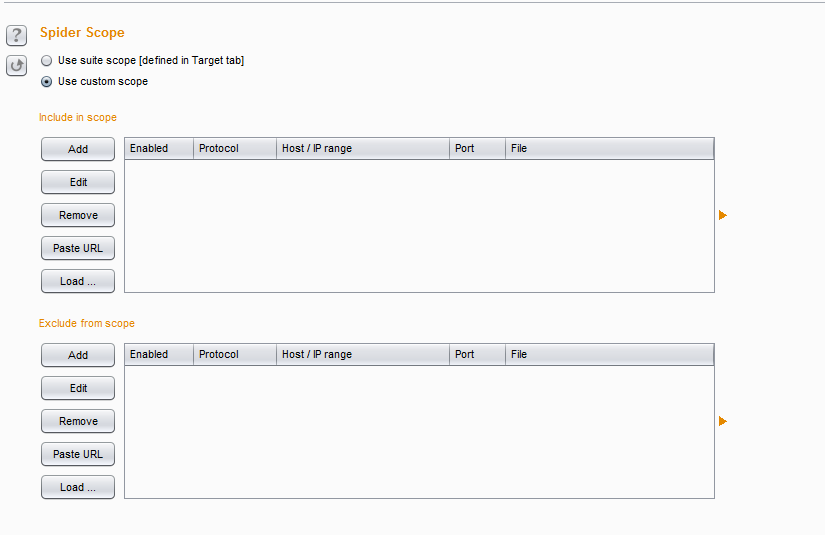Select Use custom scope radio button
The width and height of the screenshot is (825, 535).
(x=46, y=82)
